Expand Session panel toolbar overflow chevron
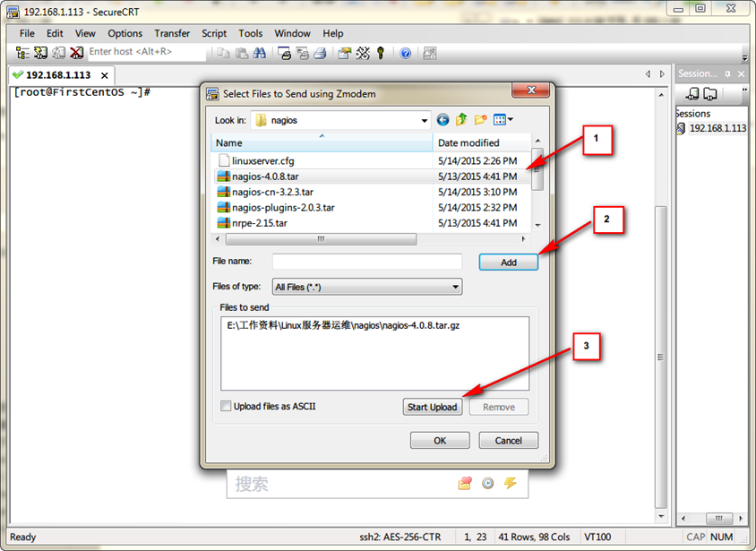Image resolution: width=756 pixels, height=551 pixels. tap(745, 90)
